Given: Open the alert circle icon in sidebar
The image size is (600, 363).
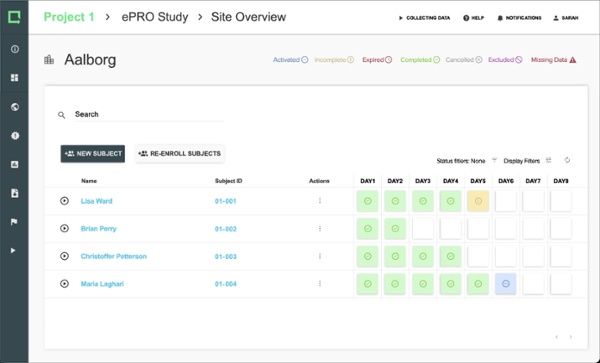Looking at the screenshot, I should click(x=15, y=135).
